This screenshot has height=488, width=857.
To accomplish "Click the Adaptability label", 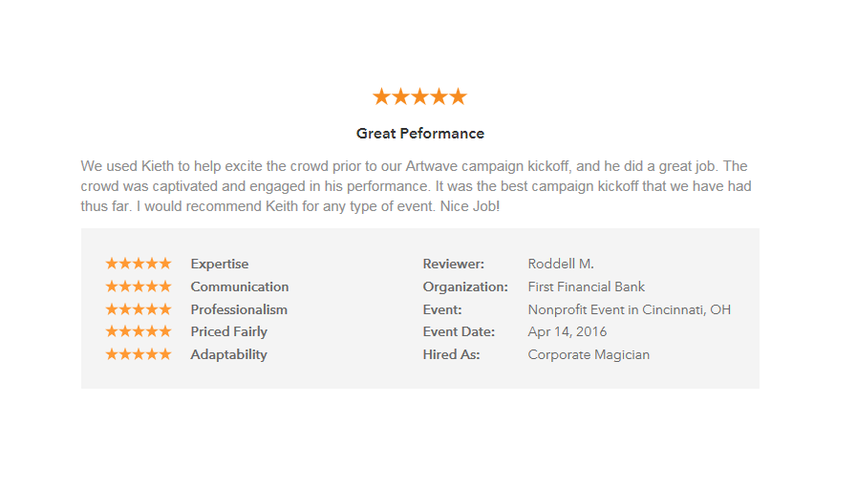I will pos(228,355).
